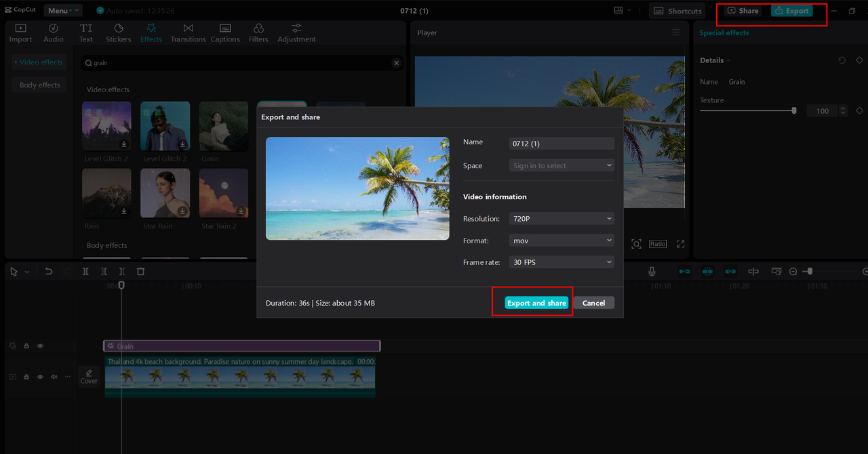Click the Texture value field showing 100
The image size is (868, 454).
823,110
